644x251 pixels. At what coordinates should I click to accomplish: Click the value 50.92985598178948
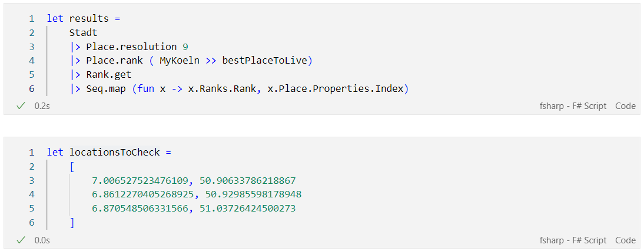(x=251, y=194)
